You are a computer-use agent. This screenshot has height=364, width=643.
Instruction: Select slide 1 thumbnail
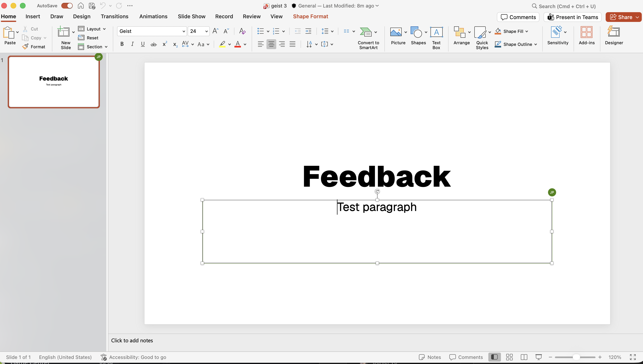54,82
